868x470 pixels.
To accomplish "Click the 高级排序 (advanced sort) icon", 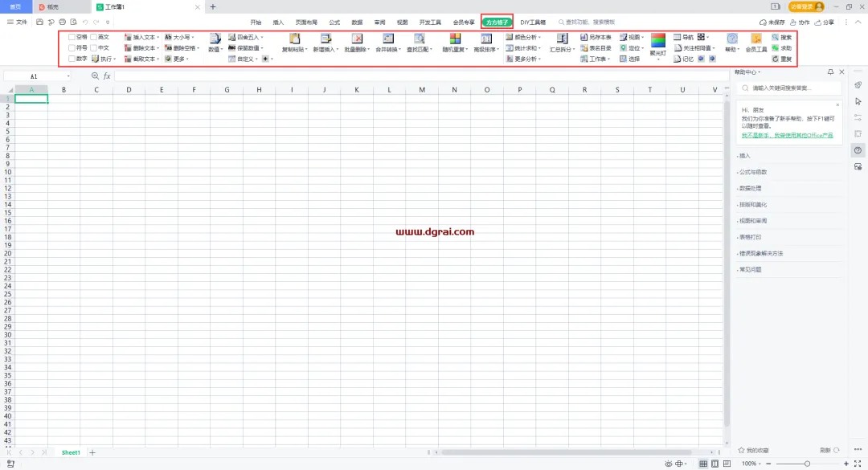I will pos(486,39).
